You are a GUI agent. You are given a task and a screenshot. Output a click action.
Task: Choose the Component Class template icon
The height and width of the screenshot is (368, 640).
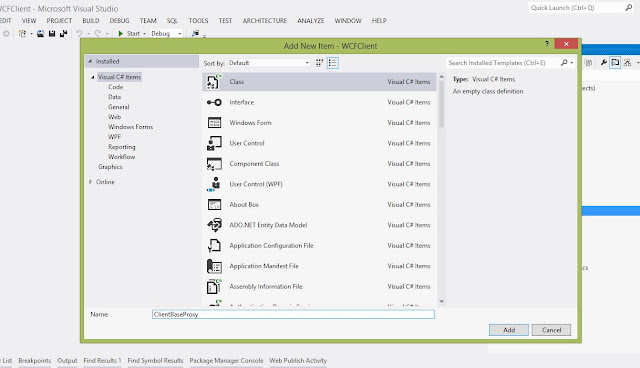point(214,164)
